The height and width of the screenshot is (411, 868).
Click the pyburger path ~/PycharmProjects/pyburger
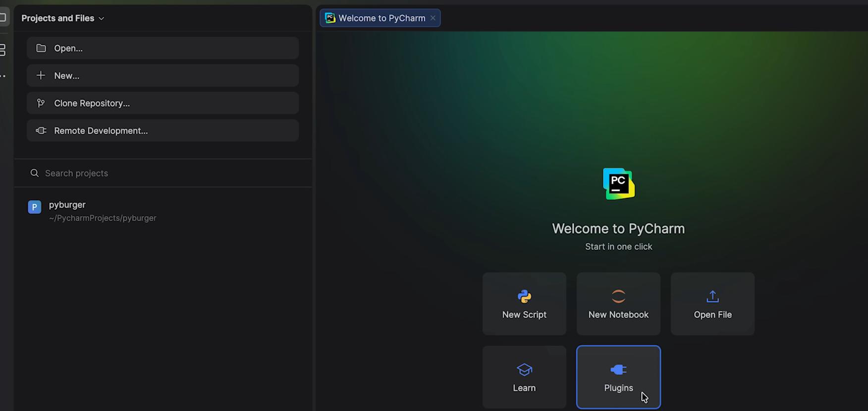(103, 218)
